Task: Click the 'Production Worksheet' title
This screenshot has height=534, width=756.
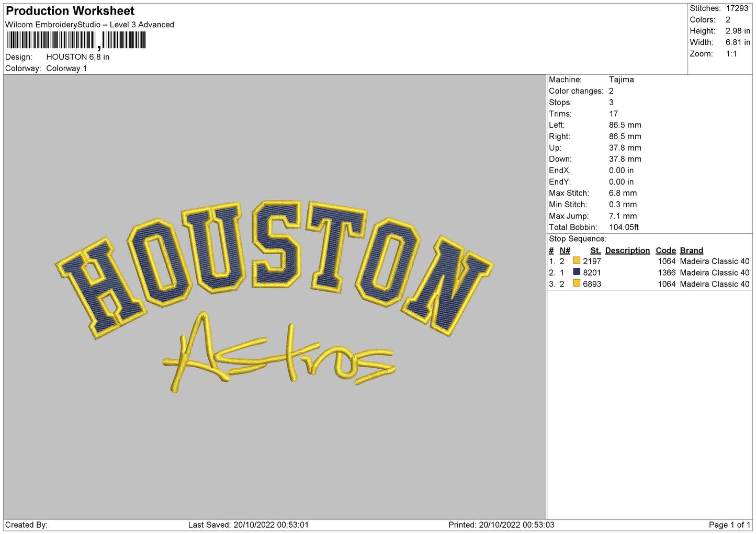Action: coord(70,11)
